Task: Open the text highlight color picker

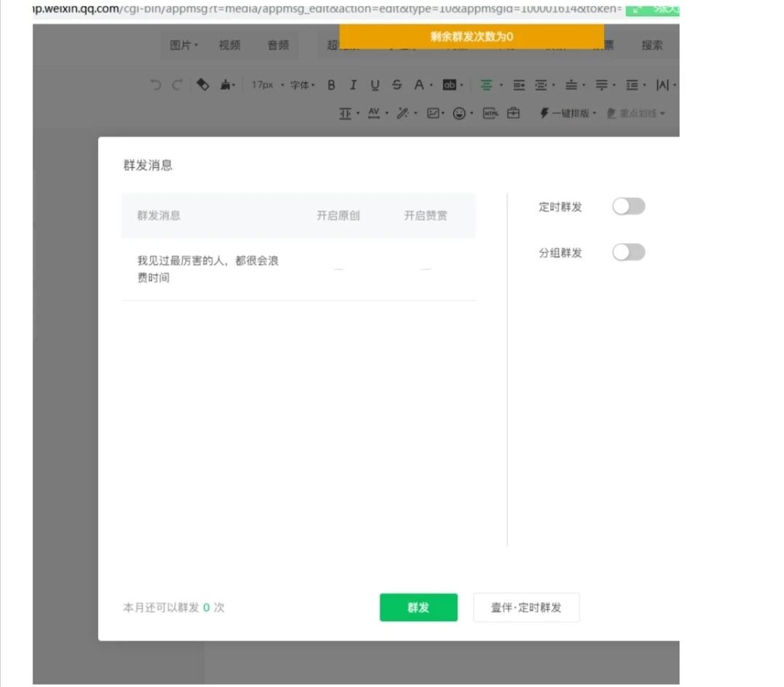Action: point(452,85)
